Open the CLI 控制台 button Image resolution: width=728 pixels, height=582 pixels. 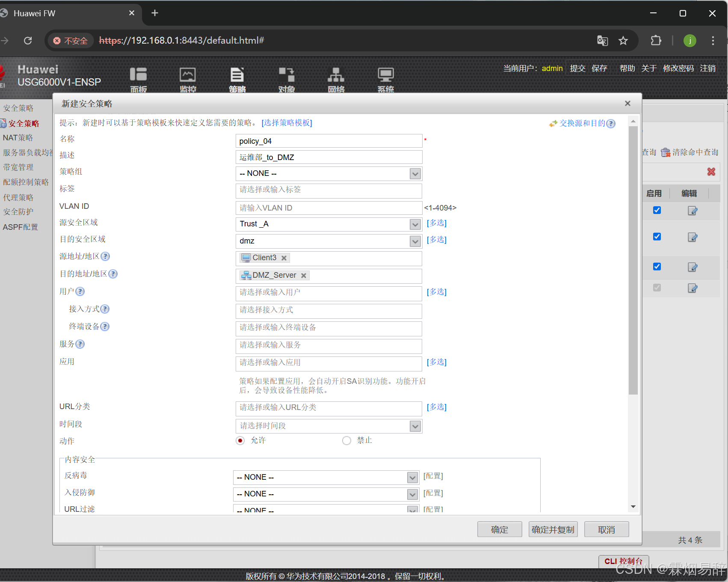tap(624, 561)
